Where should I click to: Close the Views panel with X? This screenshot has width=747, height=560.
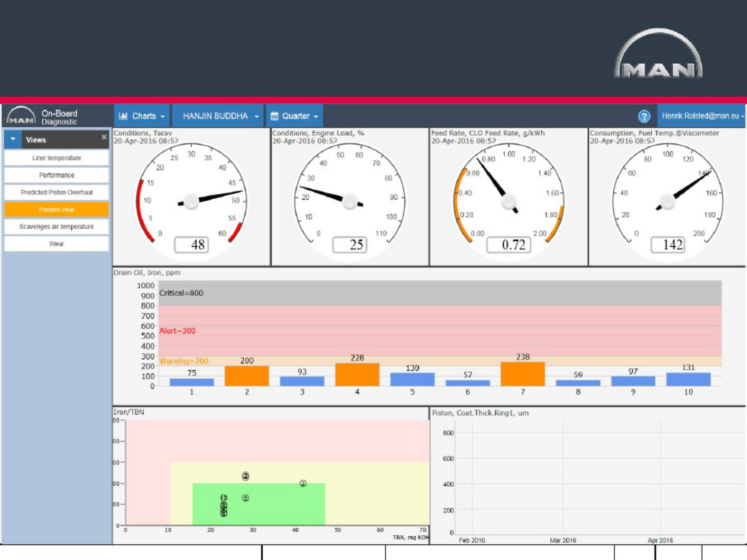click(104, 137)
